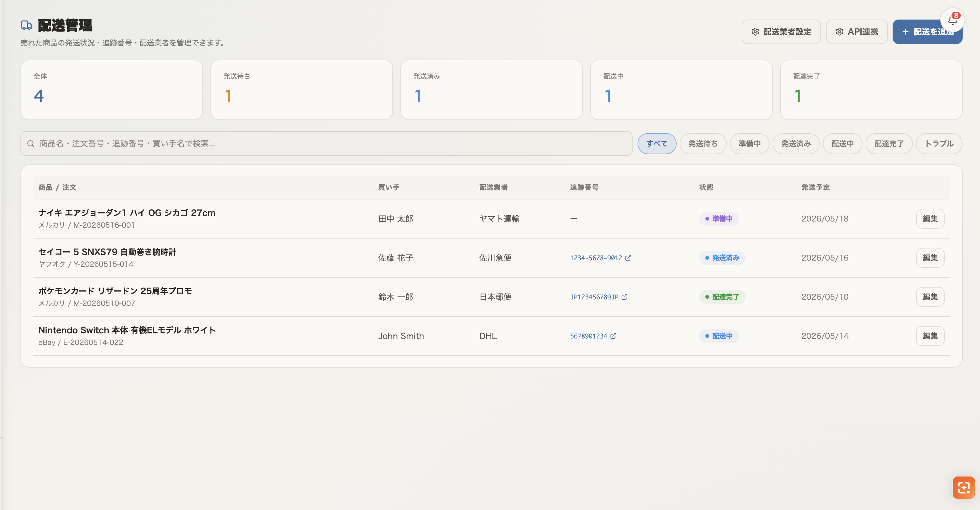Click the 発送待ち summary card

tap(301, 90)
